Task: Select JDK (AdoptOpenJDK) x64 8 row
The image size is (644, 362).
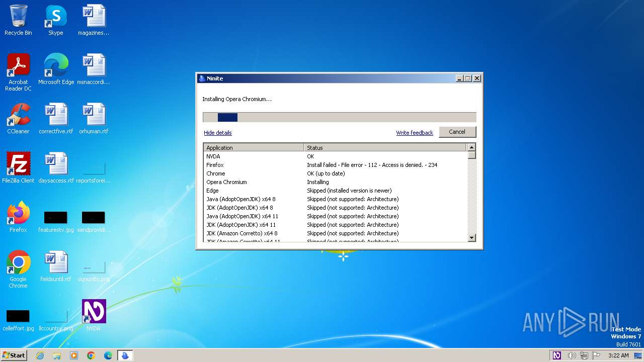Action: click(x=336, y=208)
